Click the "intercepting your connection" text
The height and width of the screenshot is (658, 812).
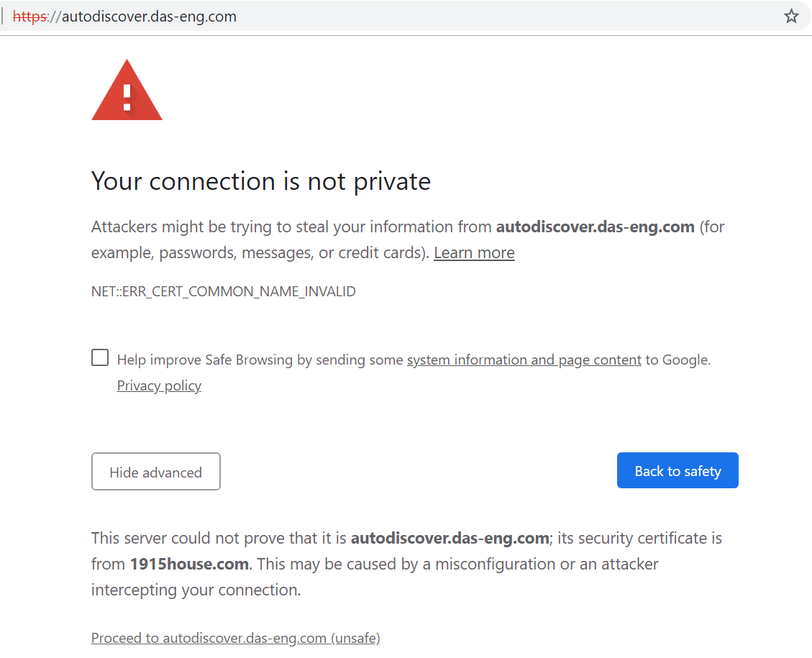(196, 590)
